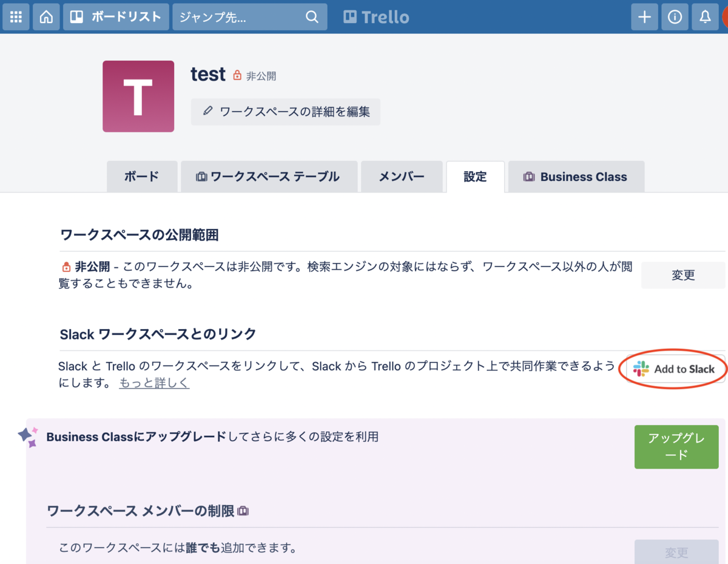The image size is (728, 564).
Task: Click the home icon in the header
Action: 46,16
